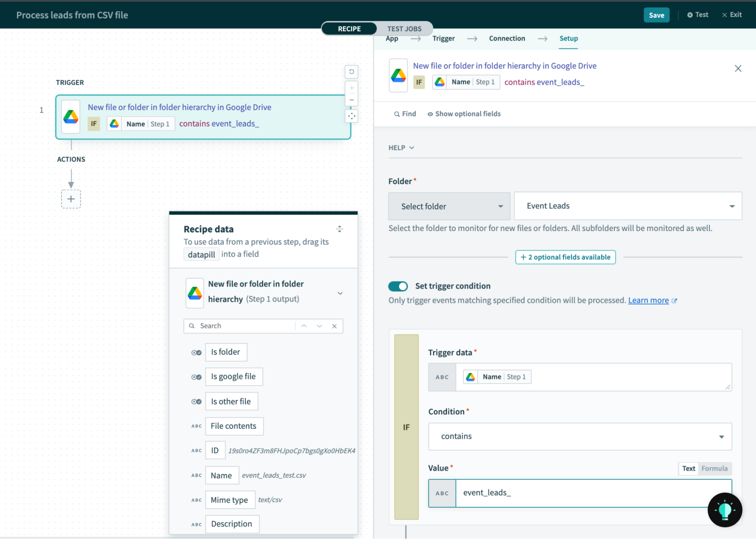Click the zoom out icon on canvas
The image size is (756, 539).
tap(351, 99)
